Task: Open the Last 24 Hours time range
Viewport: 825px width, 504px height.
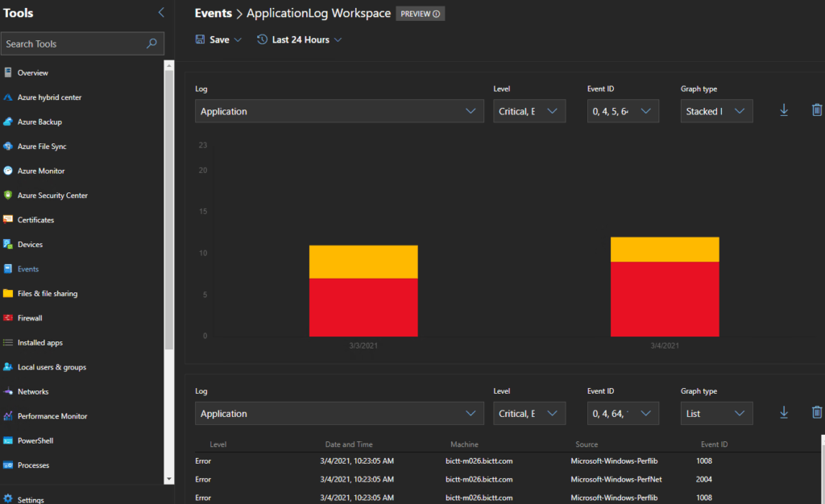Action: click(x=300, y=39)
